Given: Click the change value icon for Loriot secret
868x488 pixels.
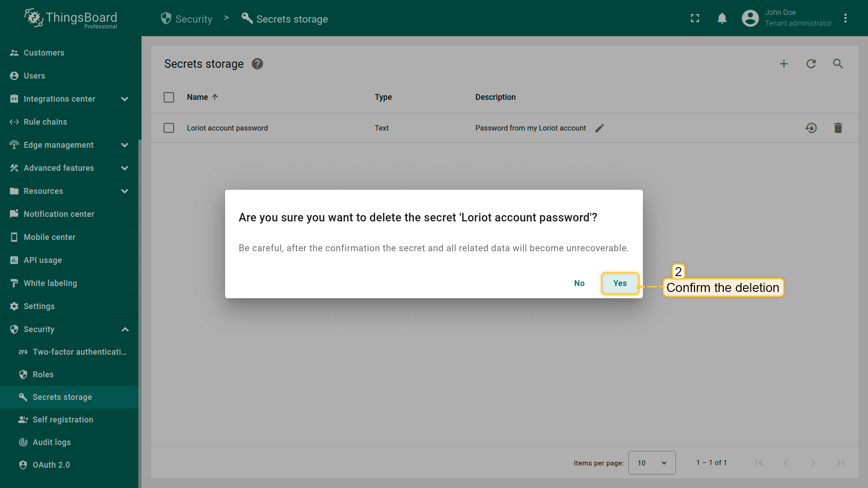Looking at the screenshot, I should point(811,128).
